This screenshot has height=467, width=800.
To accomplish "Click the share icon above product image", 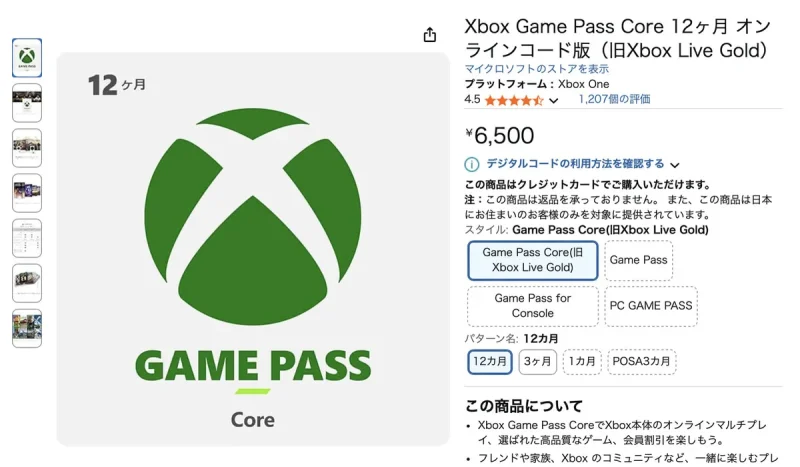I will (x=430, y=35).
